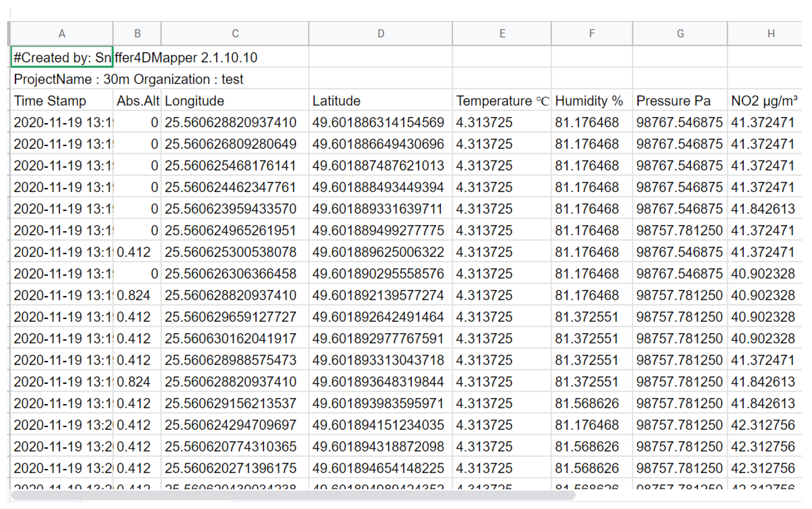
Task: Select latitude cell 49.601889499277775
Action: click(x=380, y=230)
